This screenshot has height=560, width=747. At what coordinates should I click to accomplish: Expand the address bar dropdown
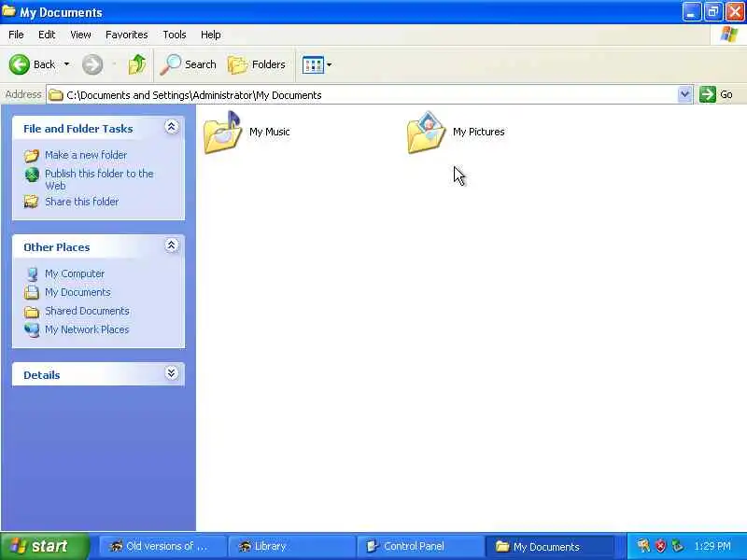click(684, 95)
